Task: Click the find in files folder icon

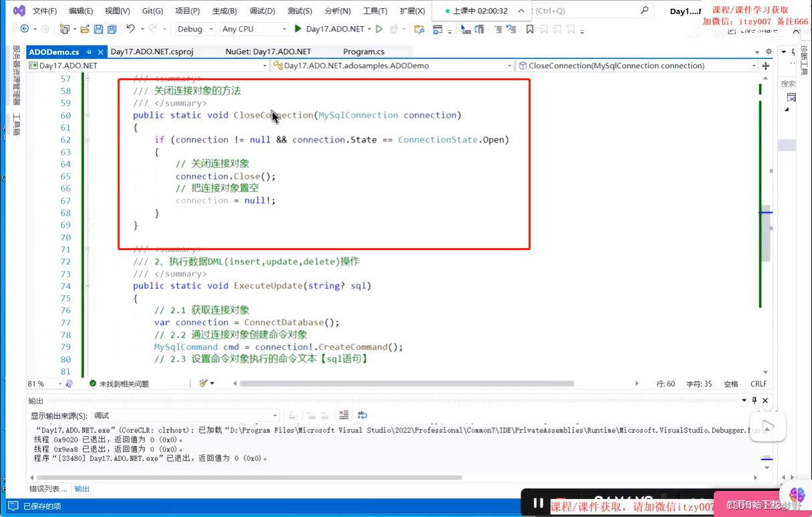Action: 419,29
